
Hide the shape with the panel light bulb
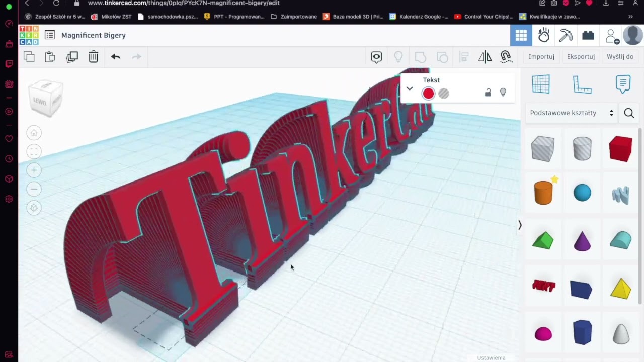503,93
